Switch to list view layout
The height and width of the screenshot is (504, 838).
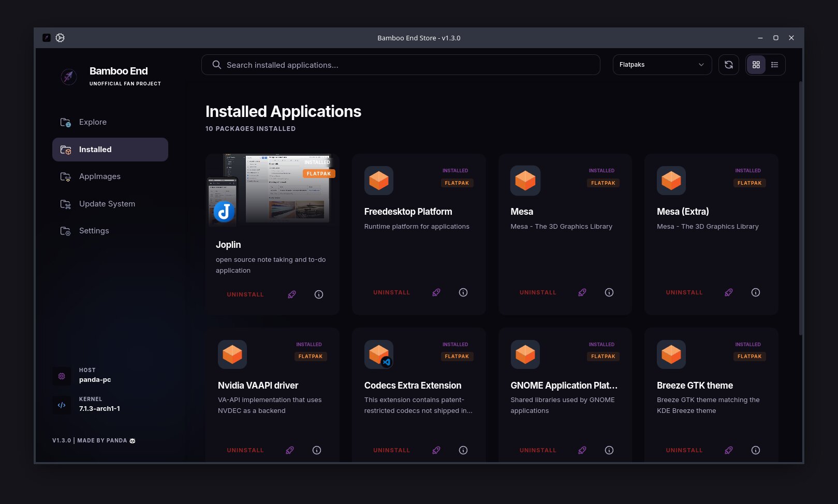[x=775, y=65]
